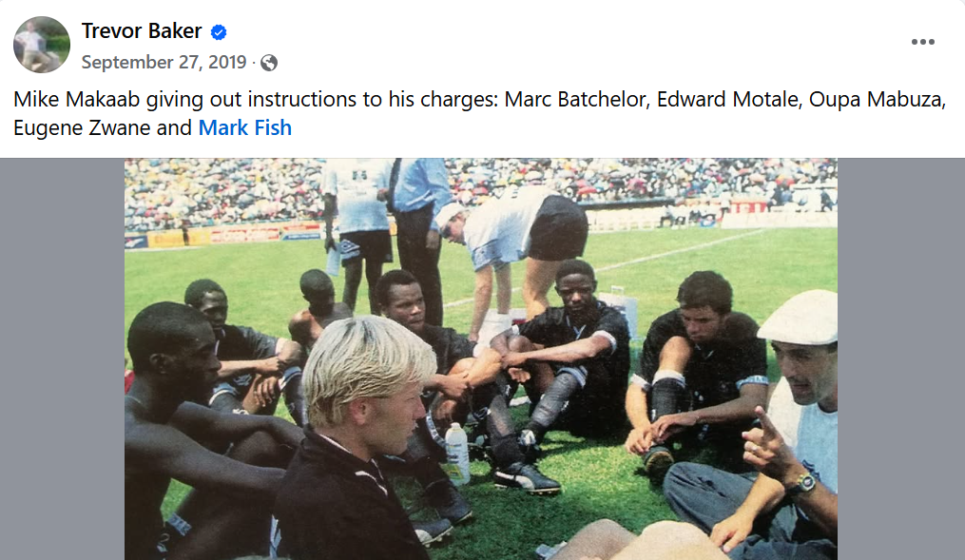This screenshot has width=965, height=560.
Task: Click the stadium crowd in the photo
Action: [238, 190]
